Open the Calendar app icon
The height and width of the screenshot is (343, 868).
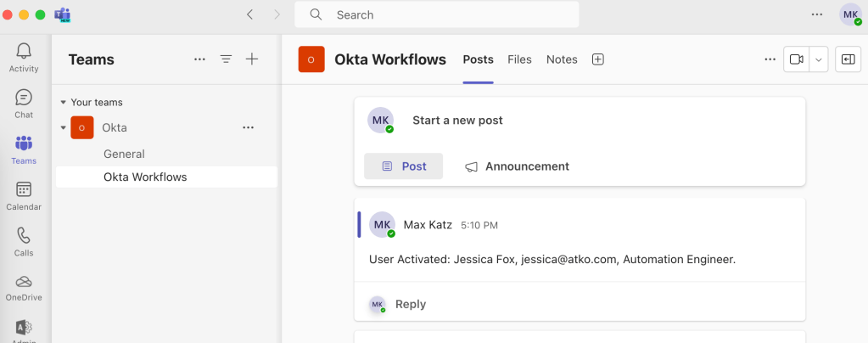click(x=24, y=195)
